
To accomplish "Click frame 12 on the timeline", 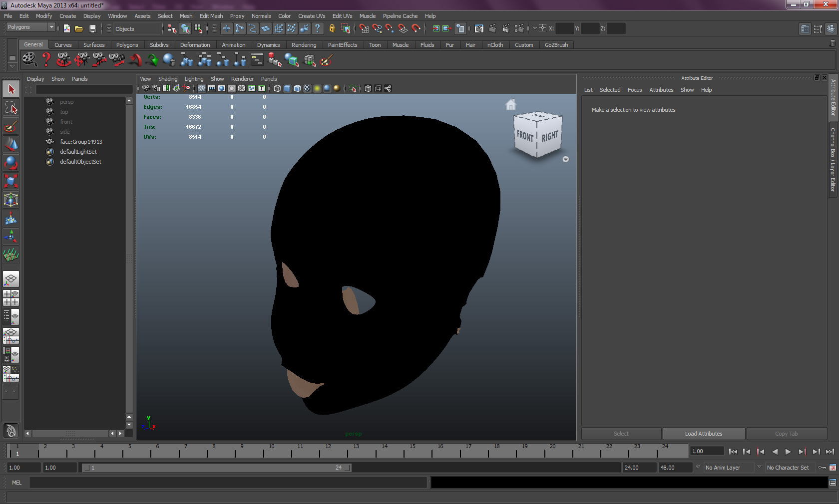I will [328, 451].
